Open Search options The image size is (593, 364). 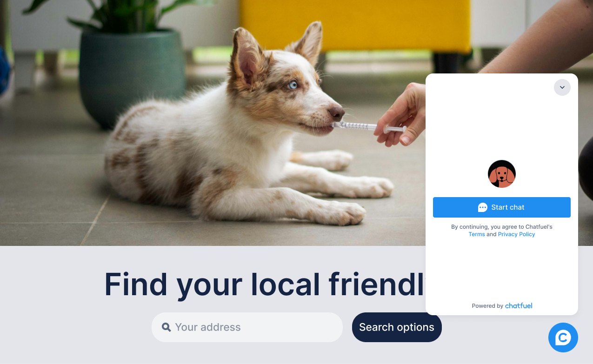point(397,327)
